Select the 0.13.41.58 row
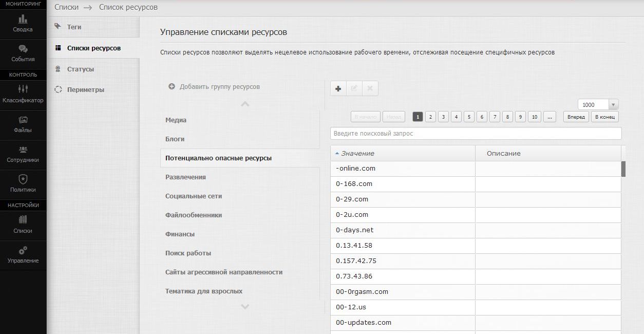 click(x=476, y=246)
